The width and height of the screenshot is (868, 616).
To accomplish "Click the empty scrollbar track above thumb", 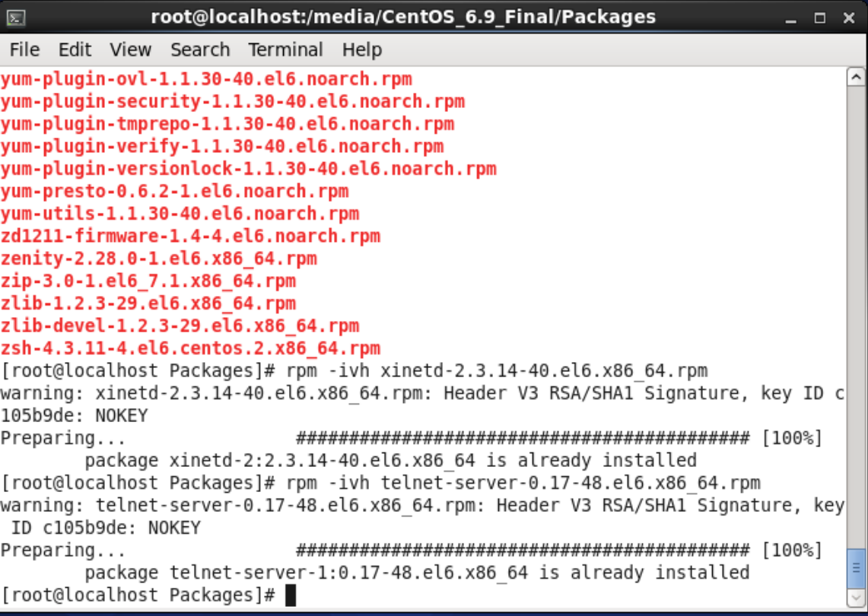I will 856,316.
